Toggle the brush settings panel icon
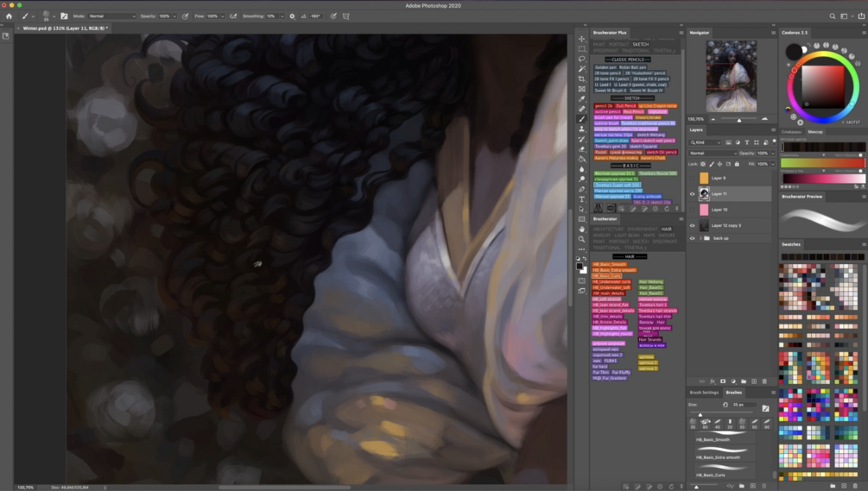The width and height of the screenshot is (868, 491). pyautogui.click(x=64, y=16)
